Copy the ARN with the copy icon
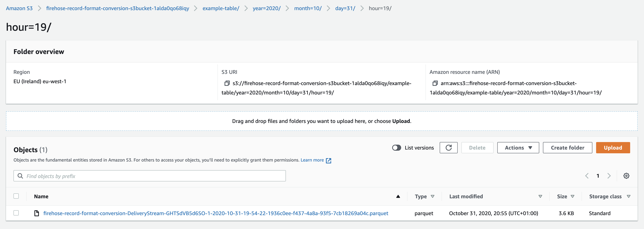 click(x=435, y=83)
